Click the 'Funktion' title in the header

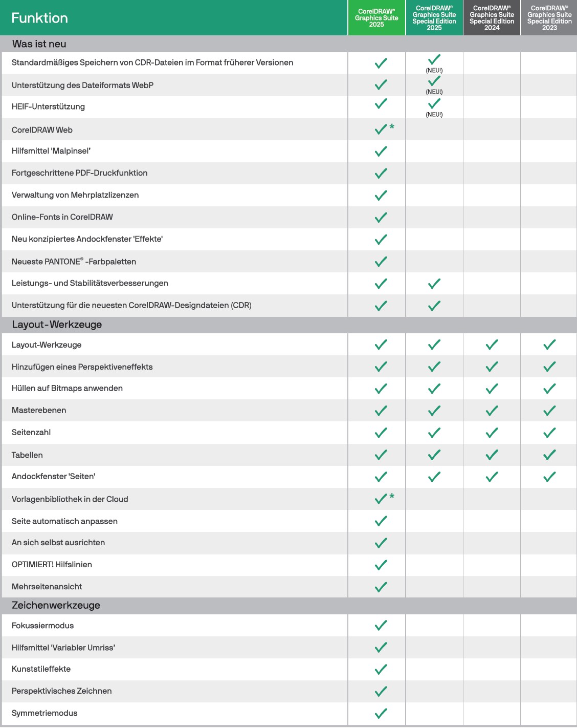[40, 18]
